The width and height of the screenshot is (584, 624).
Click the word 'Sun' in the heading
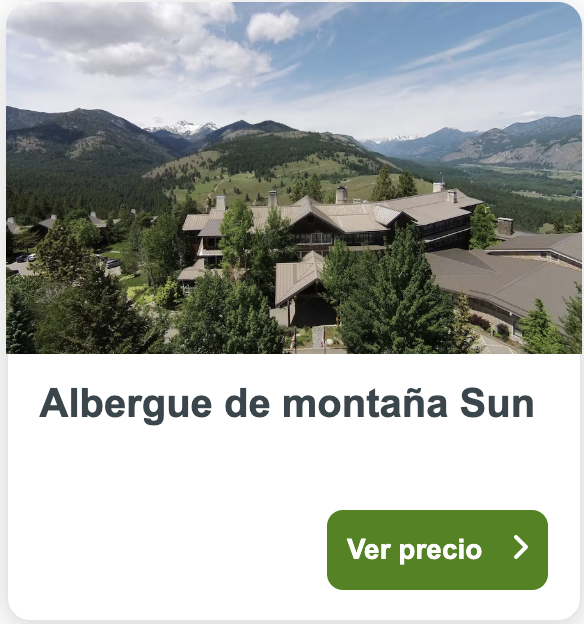click(x=497, y=403)
